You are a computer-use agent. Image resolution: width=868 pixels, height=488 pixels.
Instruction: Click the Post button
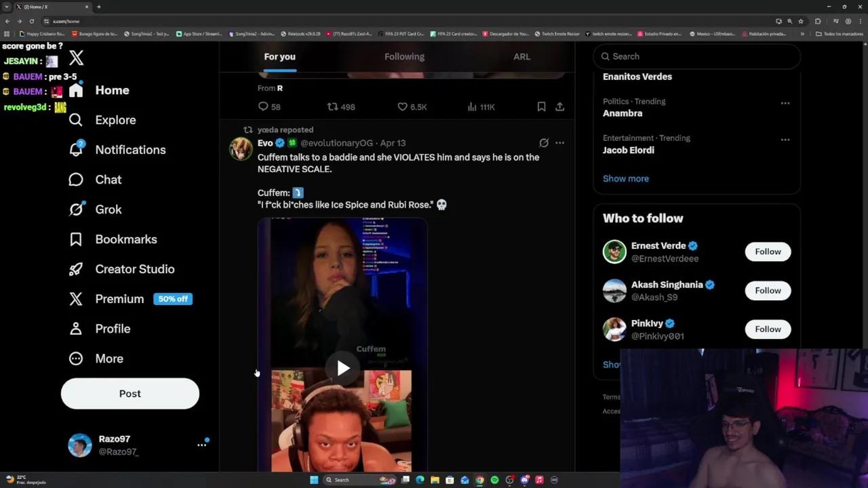click(130, 394)
